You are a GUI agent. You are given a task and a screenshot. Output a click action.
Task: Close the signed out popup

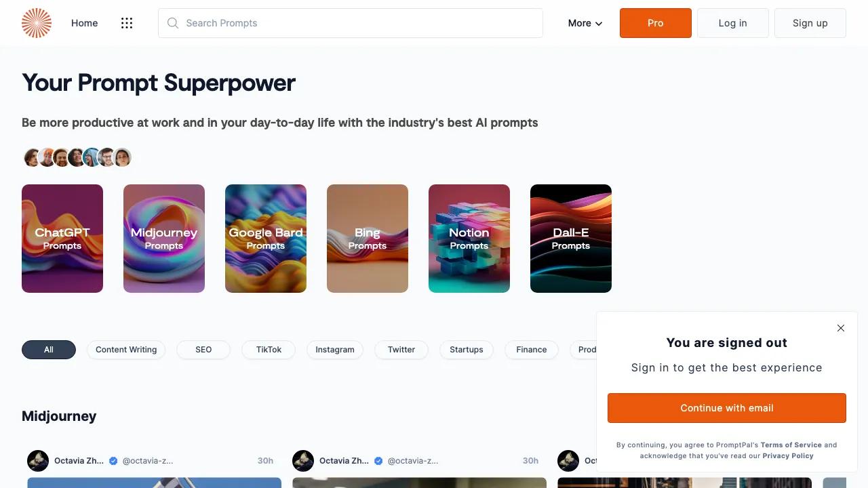click(841, 328)
